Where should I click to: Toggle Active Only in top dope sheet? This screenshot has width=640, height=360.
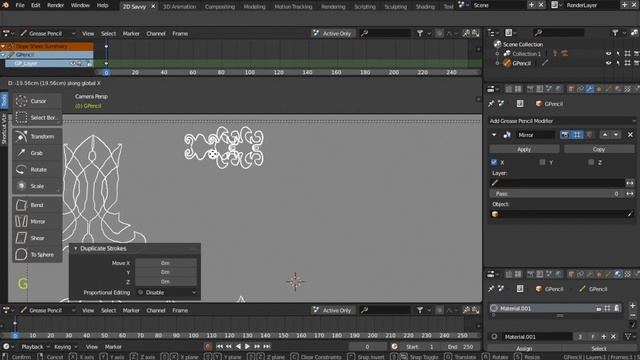332,33
